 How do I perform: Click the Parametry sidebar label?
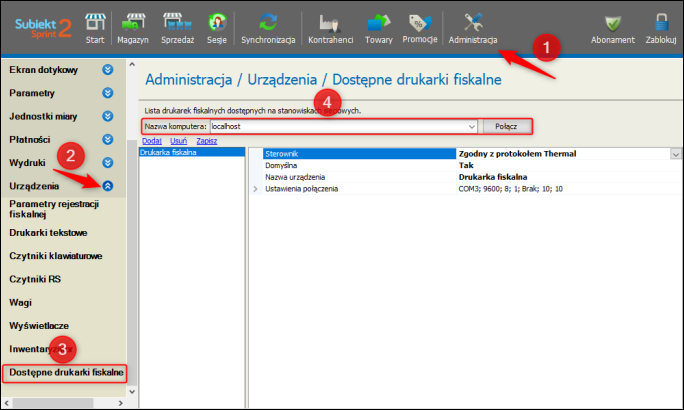[x=32, y=93]
